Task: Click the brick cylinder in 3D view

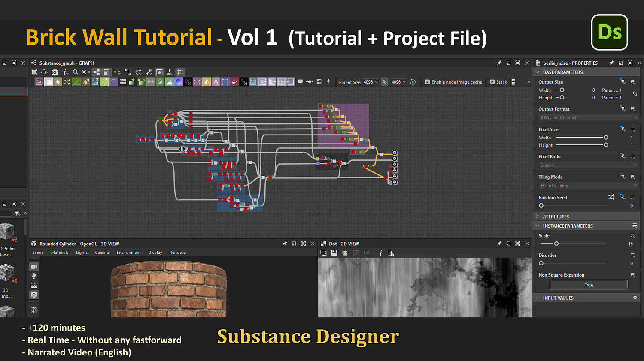Action: (x=168, y=289)
